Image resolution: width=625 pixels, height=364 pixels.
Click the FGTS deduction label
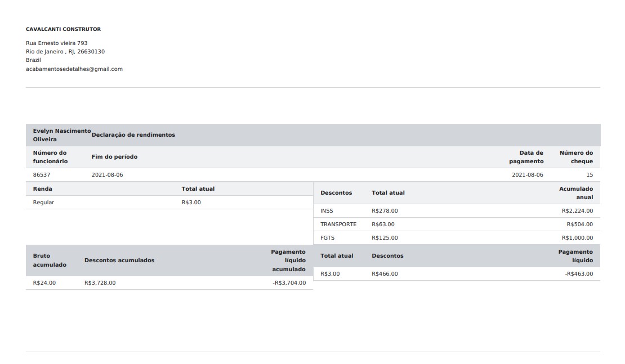[327, 238]
